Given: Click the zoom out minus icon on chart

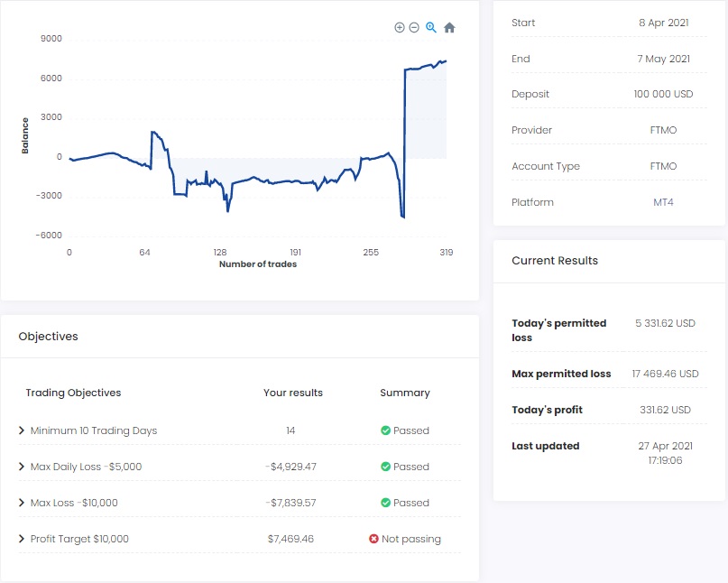Looking at the screenshot, I should click(x=414, y=28).
